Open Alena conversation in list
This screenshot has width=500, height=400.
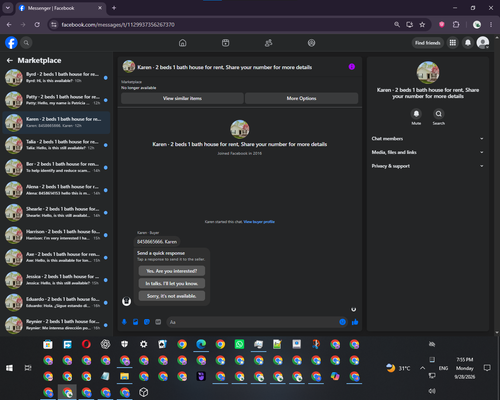[56, 190]
